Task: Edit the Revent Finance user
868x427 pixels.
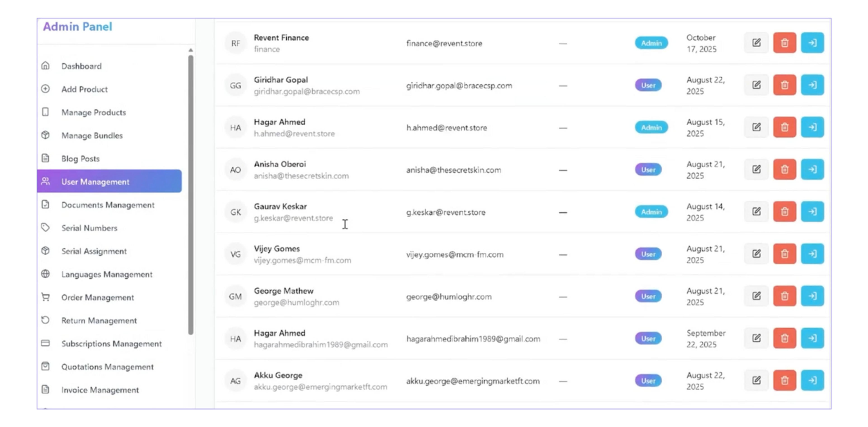Action: 757,43
